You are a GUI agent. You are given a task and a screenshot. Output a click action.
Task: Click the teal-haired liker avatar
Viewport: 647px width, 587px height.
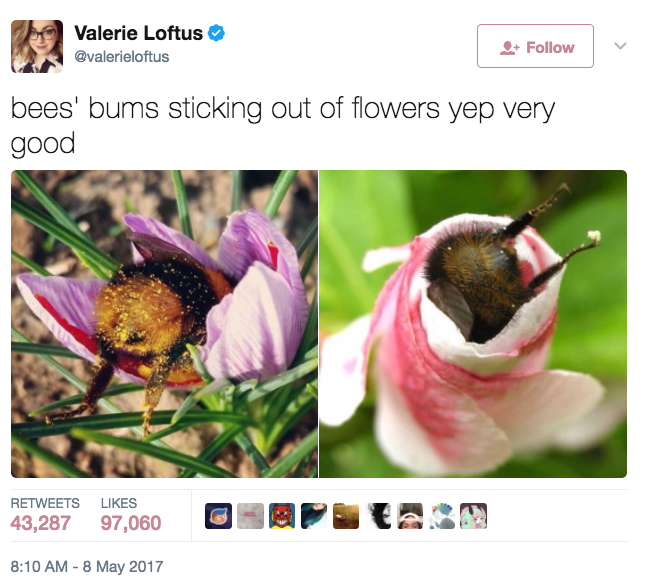point(314,516)
